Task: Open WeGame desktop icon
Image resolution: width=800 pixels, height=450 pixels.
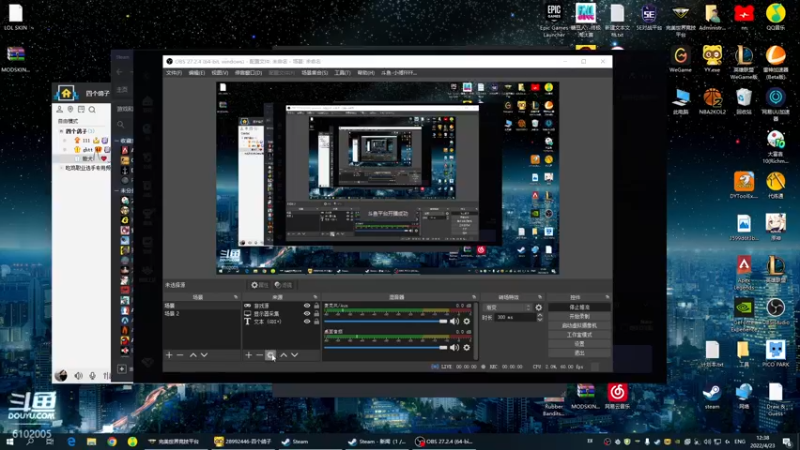Action: pos(681,59)
